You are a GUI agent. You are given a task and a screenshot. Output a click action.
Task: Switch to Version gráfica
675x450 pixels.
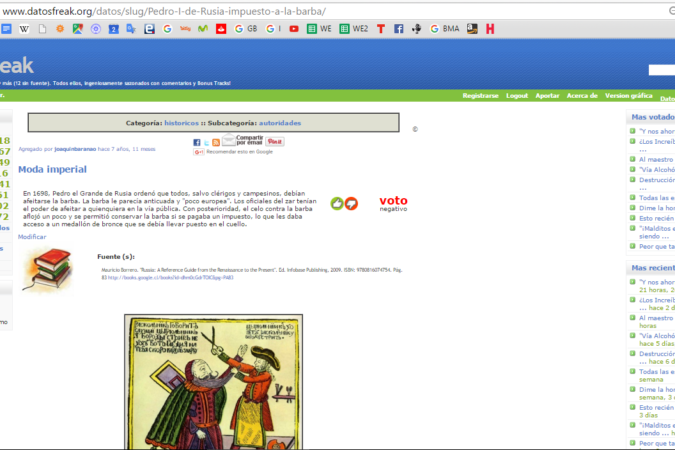(x=629, y=96)
